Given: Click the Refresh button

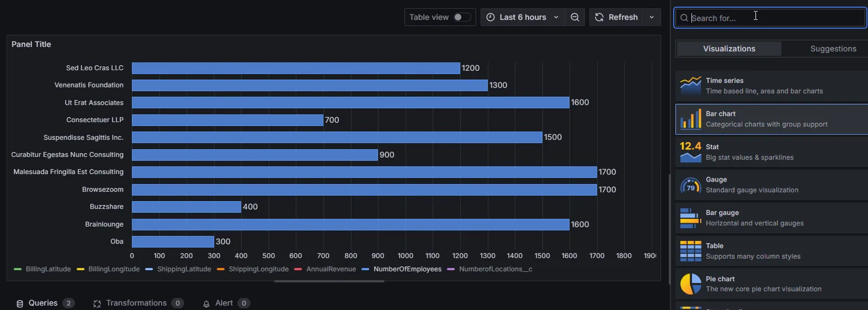Looking at the screenshot, I should pyautogui.click(x=616, y=18).
